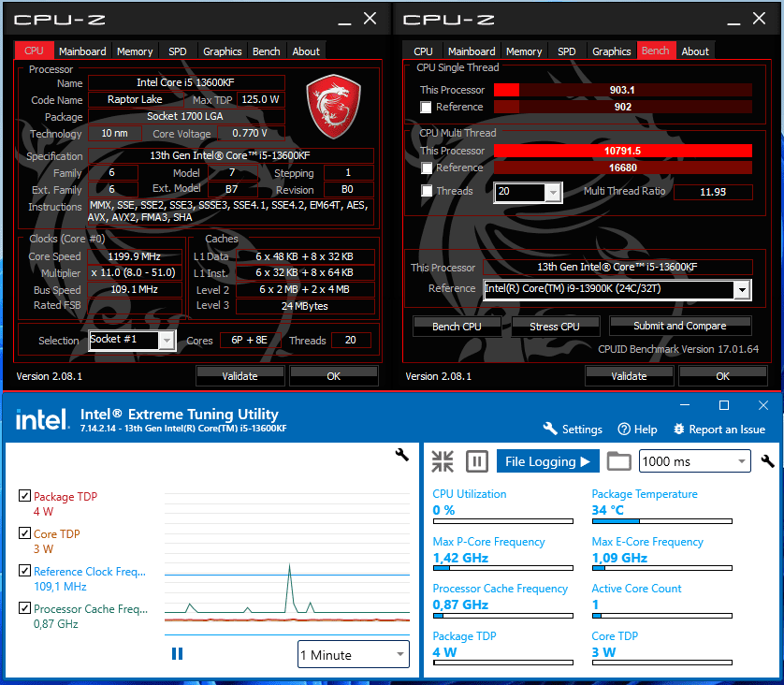Pause monitoring with the boxed pause icon
This screenshot has width=784, height=685.
click(476, 461)
